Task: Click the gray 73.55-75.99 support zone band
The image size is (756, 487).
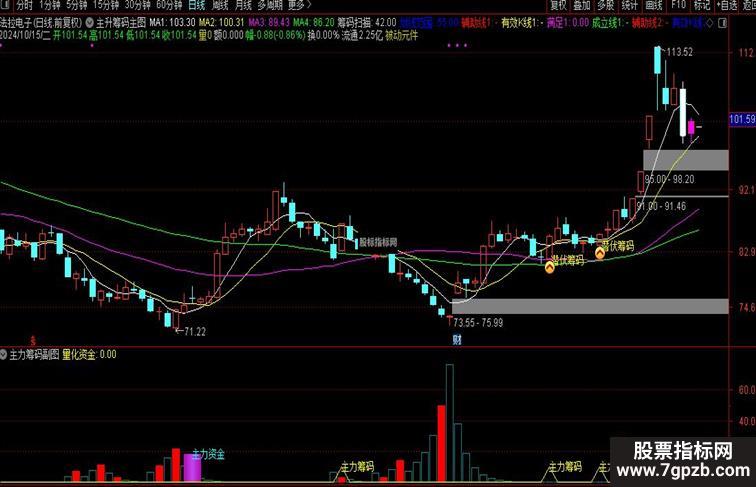Action: pos(590,307)
